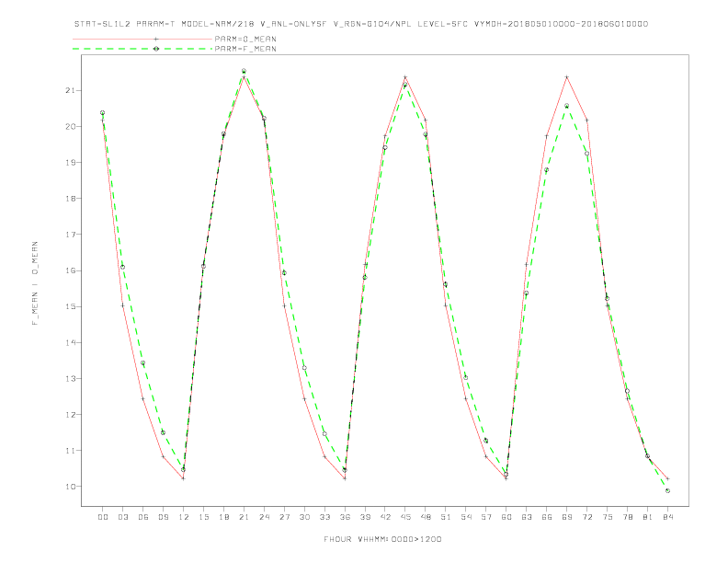
Task: Click x-axis forecast hour label 12
Action: (x=184, y=517)
